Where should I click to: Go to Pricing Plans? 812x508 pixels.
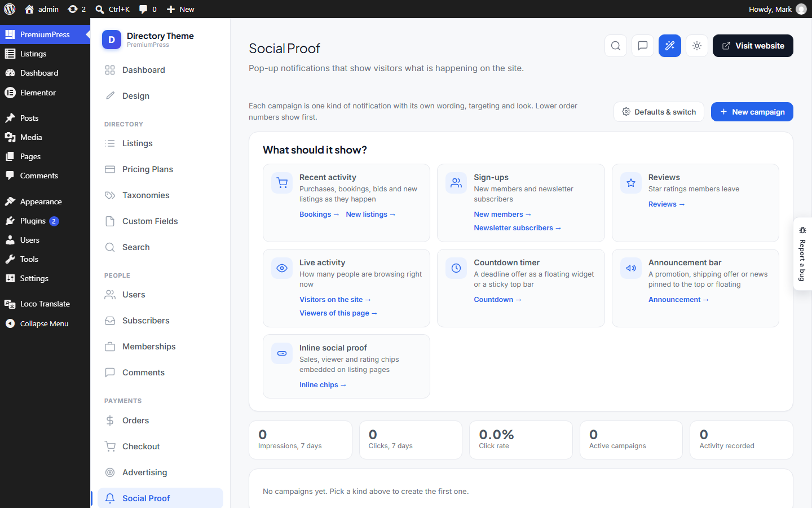(160, 169)
